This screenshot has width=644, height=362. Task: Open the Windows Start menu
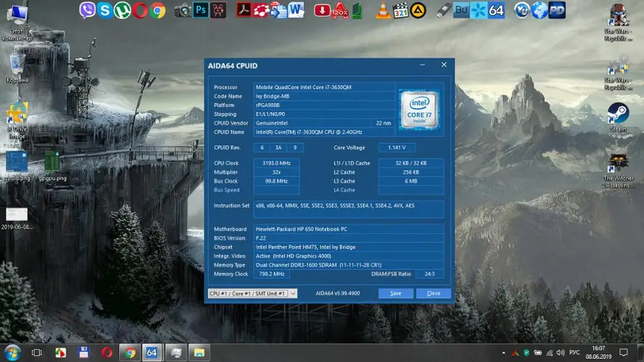(13, 352)
